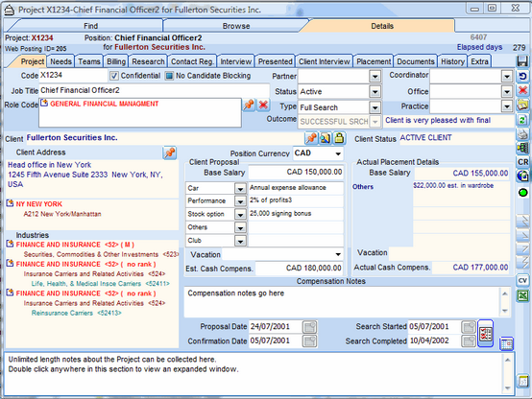Image resolution: width=532 pixels, height=399 pixels.
Task: Open the Needs tab
Action: point(60,61)
